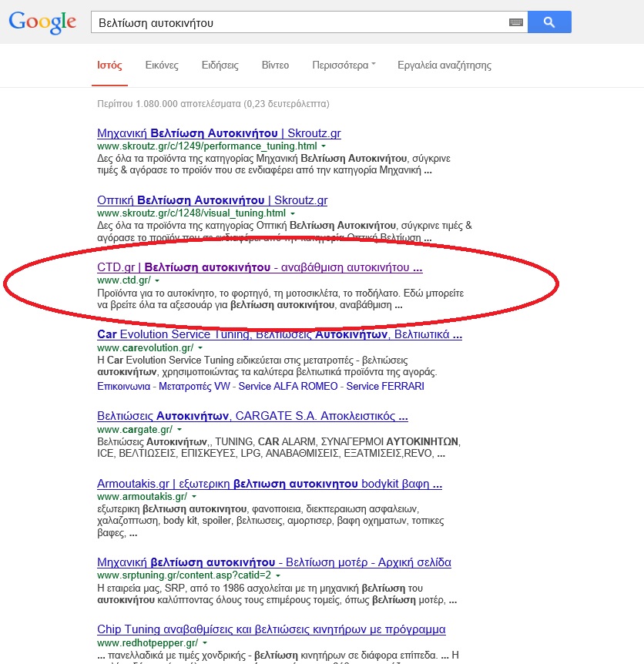Open the on-screen keyboard icon in search box
644x664 pixels.
[x=515, y=22]
